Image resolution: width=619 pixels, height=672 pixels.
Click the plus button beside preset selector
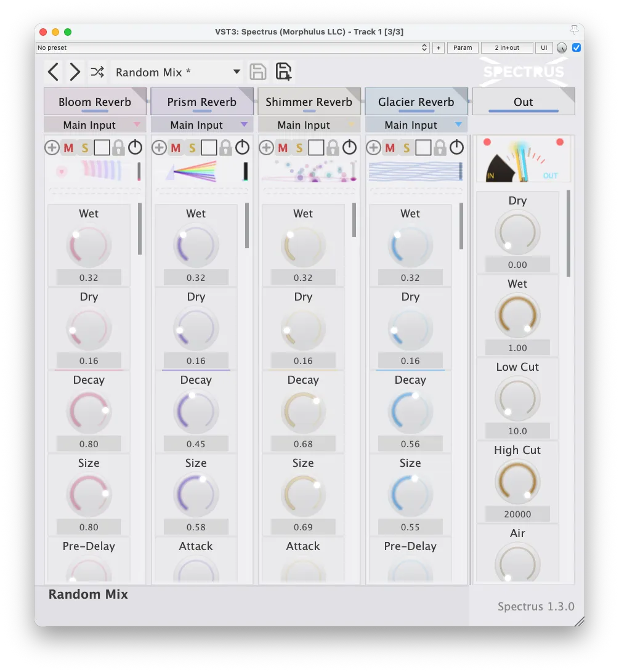[x=438, y=47]
